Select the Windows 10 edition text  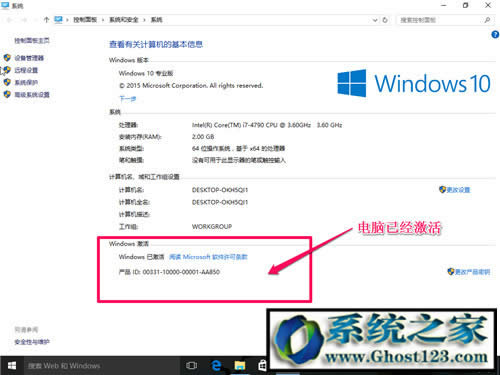coord(146,73)
